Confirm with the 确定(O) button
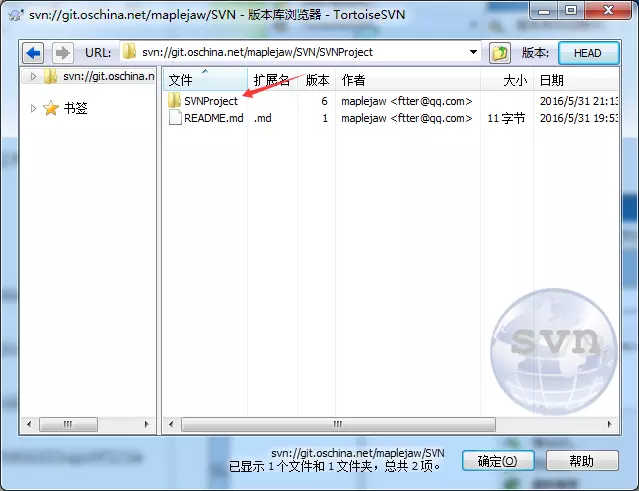 click(498, 461)
